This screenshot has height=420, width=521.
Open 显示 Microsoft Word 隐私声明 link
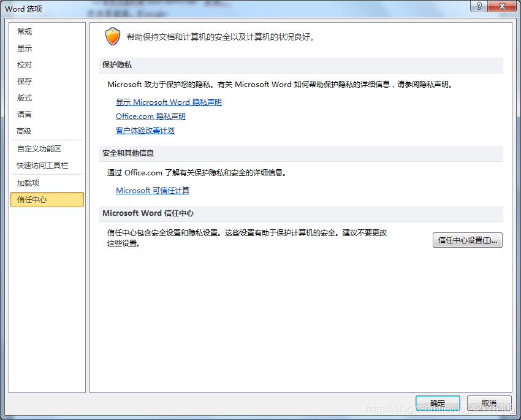point(169,102)
